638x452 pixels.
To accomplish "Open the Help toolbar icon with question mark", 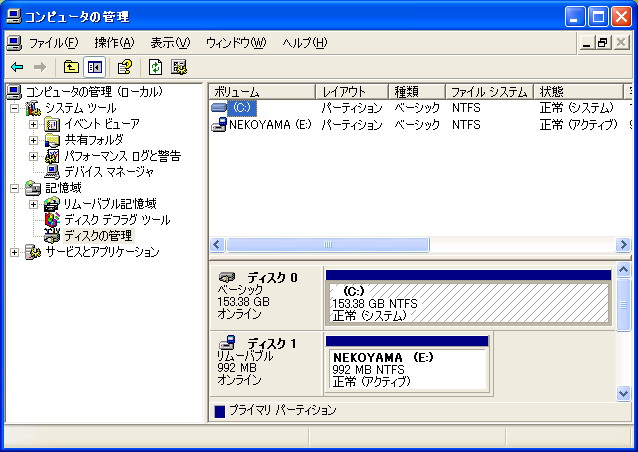I will (125, 67).
